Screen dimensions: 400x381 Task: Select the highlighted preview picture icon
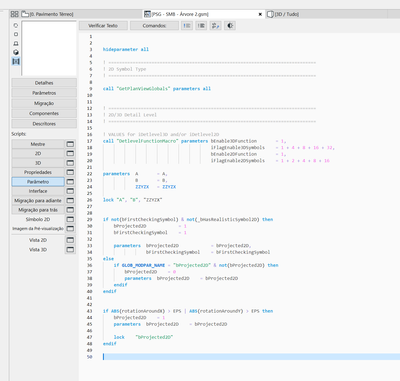pyautogui.click(x=16, y=61)
